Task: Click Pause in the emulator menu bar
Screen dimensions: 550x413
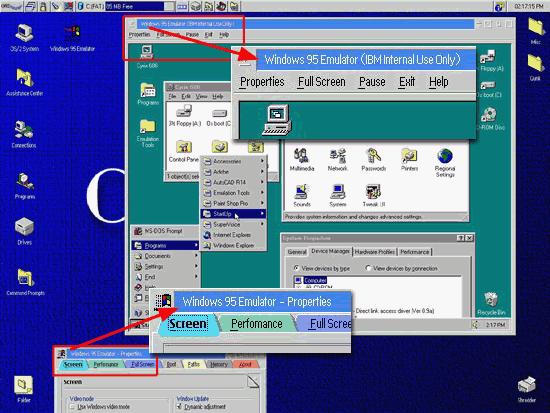Action: pos(192,34)
